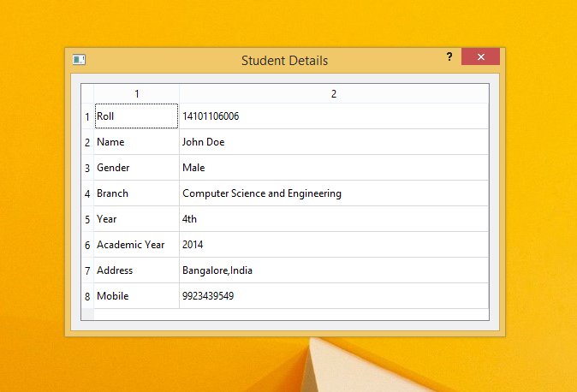The image size is (577, 392).
Task: Click the 2014 academic year cell
Action: pos(334,245)
